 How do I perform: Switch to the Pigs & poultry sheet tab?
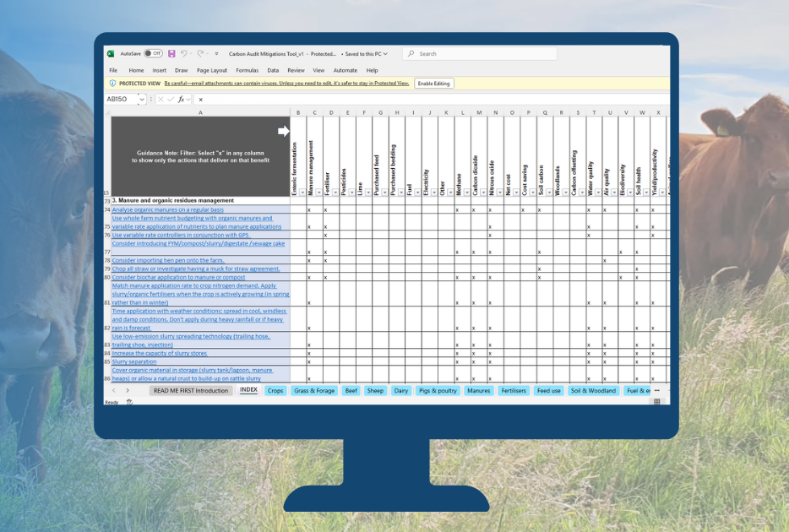(x=438, y=391)
